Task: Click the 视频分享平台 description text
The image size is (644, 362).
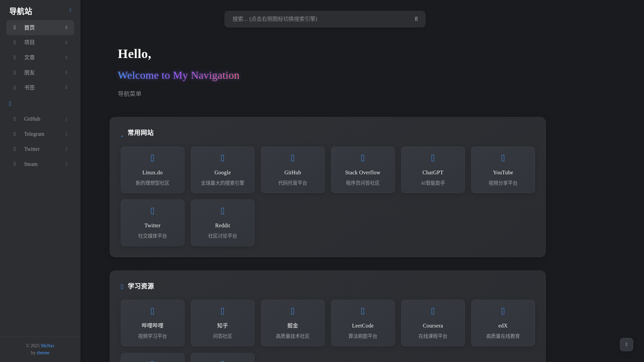Action: pyautogui.click(x=503, y=183)
